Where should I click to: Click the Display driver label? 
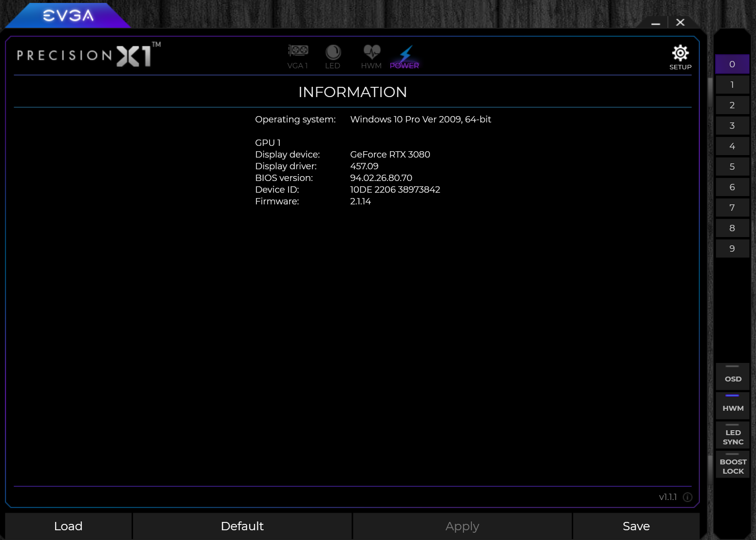click(x=286, y=166)
